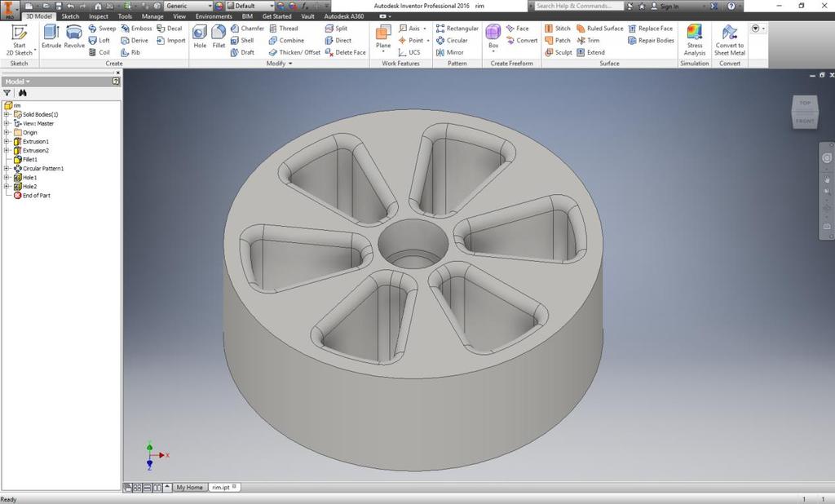Pick the Draft tool
Viewport: 835px width, 504px height.
pyautogui.click(x=242, y=52)
